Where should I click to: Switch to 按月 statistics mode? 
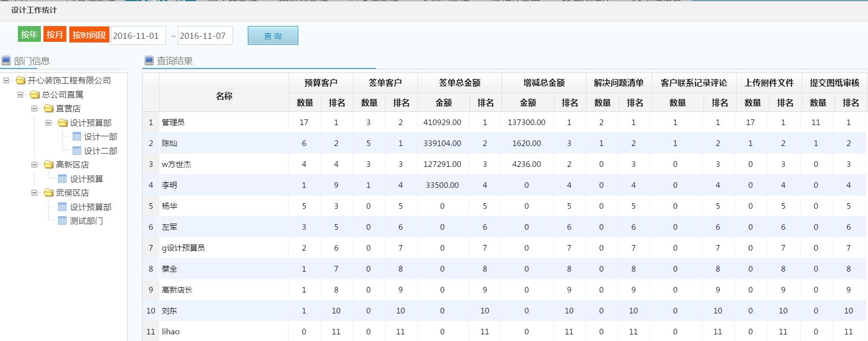click(x=55, y=34)
